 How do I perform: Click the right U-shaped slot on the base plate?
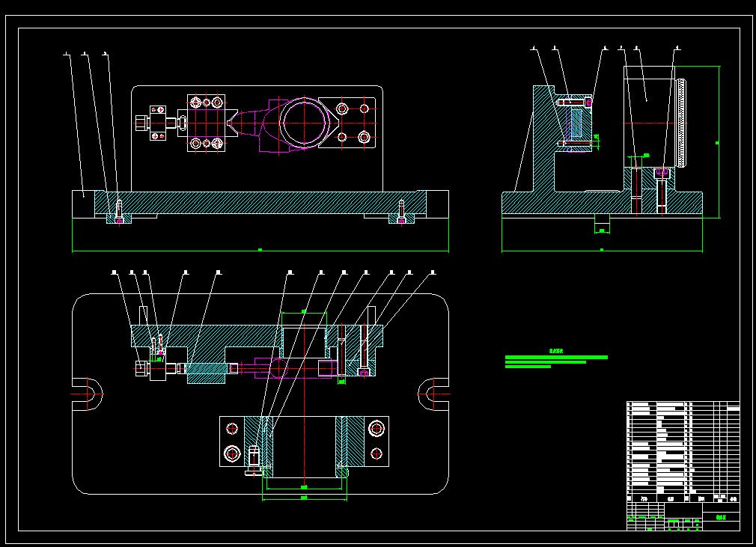tap(433, 394)
